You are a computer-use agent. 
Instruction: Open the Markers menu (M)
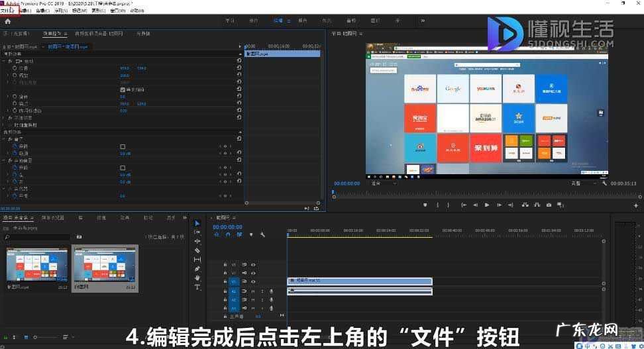(80, 11)
